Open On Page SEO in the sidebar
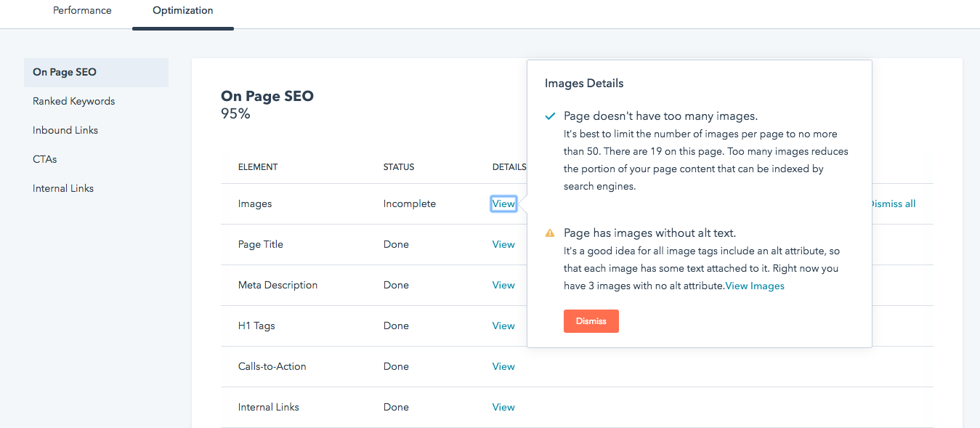Screen dimensions: 980x428 (65, 72)
